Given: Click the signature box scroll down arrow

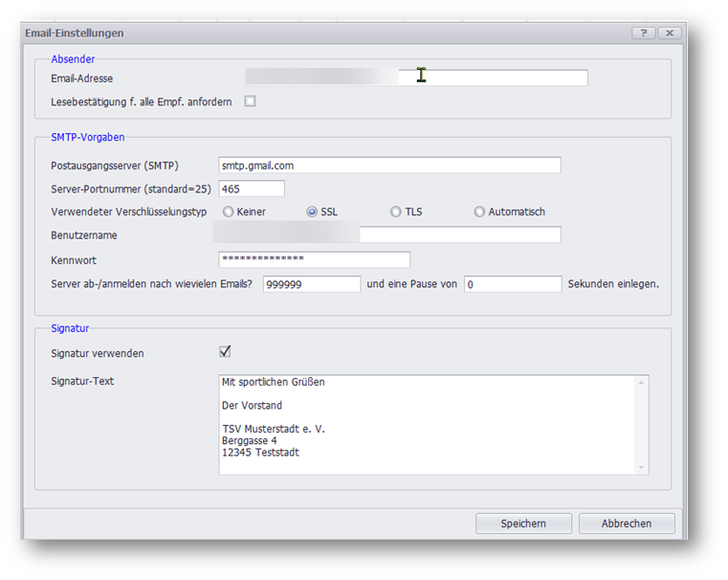Looking at the screenshot, I should click(642, 468).
